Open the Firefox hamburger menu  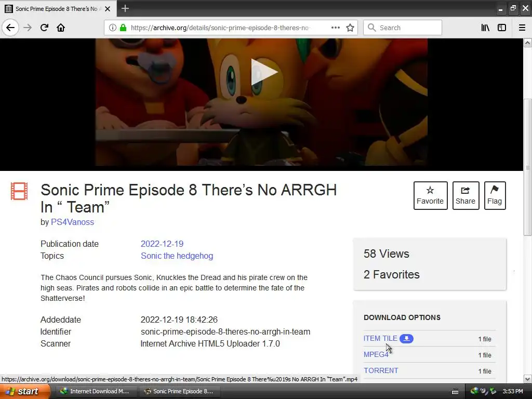(522, 28)
